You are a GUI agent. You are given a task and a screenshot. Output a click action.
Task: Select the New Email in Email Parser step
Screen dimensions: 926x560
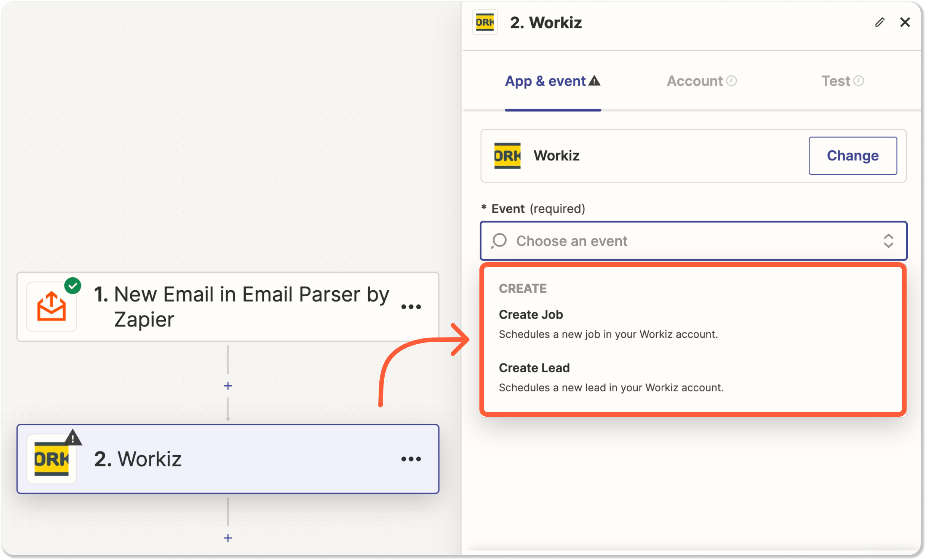click(240, 307)
